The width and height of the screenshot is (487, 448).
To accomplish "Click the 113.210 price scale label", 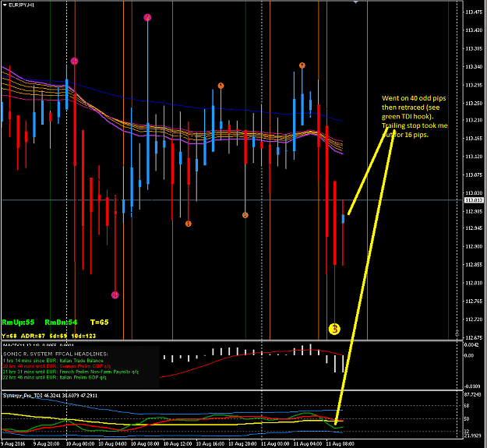I will click(x=474, y=120).
